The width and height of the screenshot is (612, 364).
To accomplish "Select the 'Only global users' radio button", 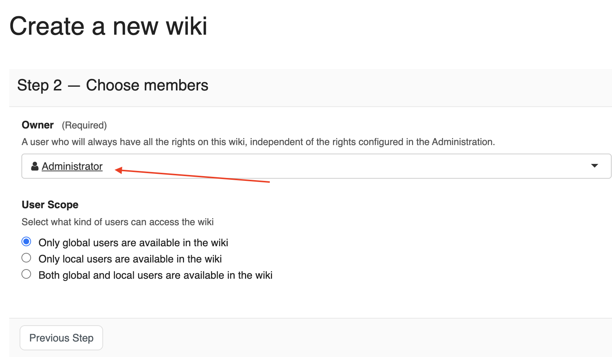I will click(x=26, y=242).
